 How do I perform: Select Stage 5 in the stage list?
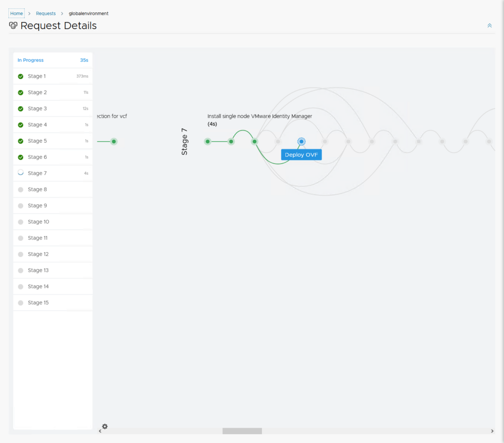(37, 141)
